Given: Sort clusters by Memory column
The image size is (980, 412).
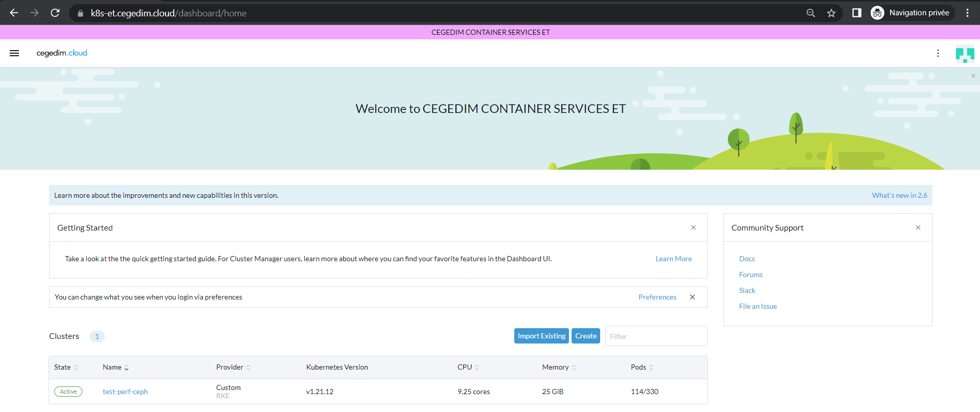Looking at the screenshot, I should [x=559, y=367].
